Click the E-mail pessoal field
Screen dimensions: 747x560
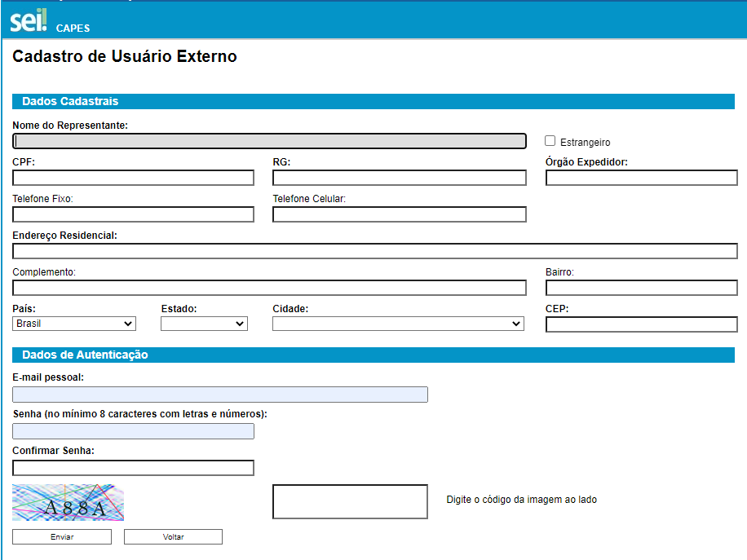tap(219, 395)
